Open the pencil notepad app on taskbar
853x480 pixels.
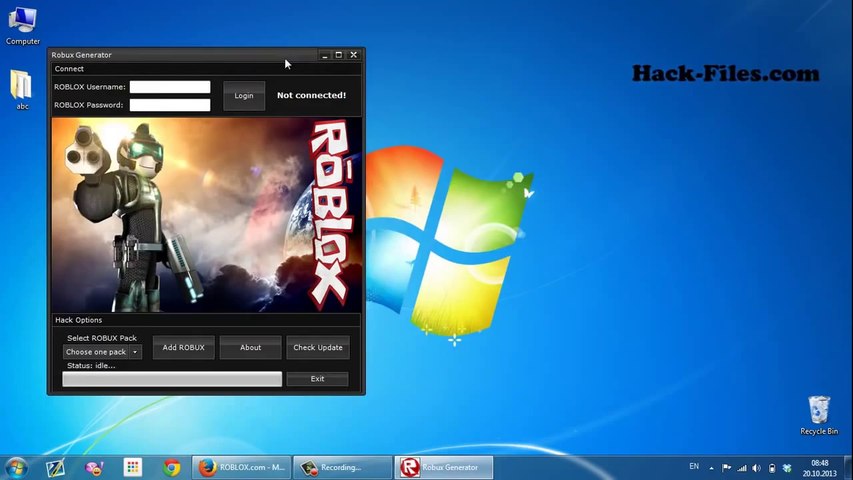tap(55, 467)
